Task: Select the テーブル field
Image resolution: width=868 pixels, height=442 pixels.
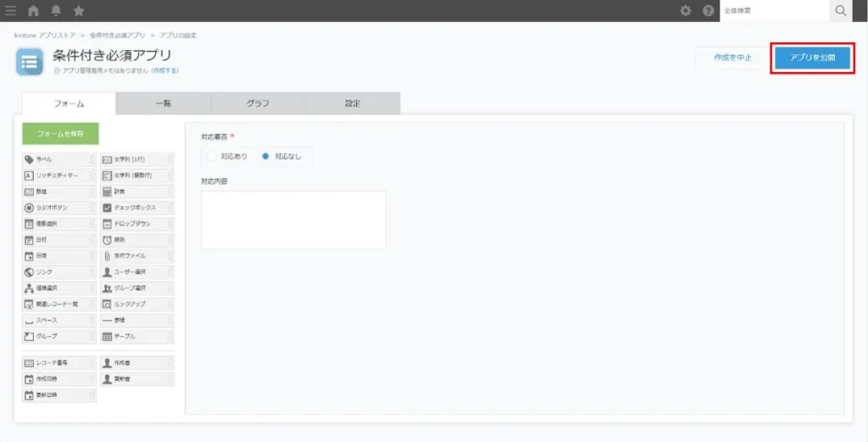Action: 137,336
